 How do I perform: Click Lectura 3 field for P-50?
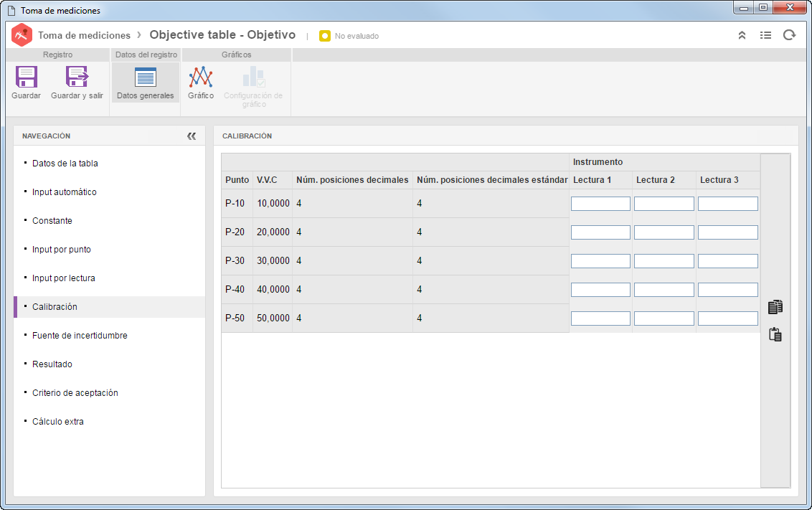[728, 318]
